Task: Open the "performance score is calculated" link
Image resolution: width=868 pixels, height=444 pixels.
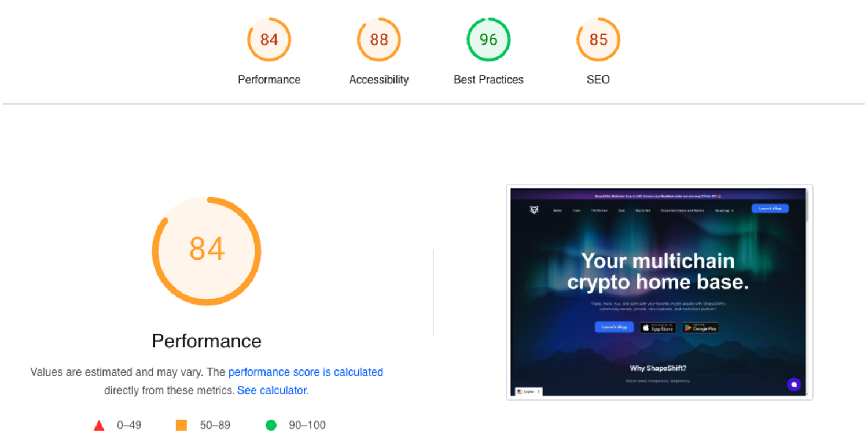Action: tap(306, 372)
